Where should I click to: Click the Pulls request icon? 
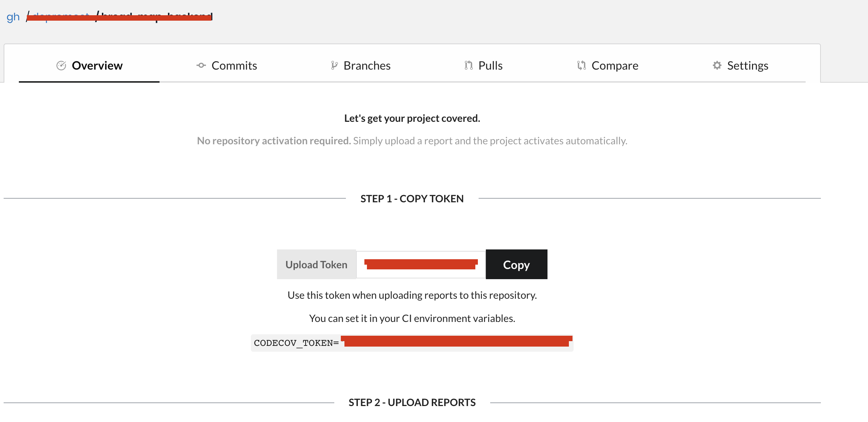pyautogui.click(x=468, y=66)
